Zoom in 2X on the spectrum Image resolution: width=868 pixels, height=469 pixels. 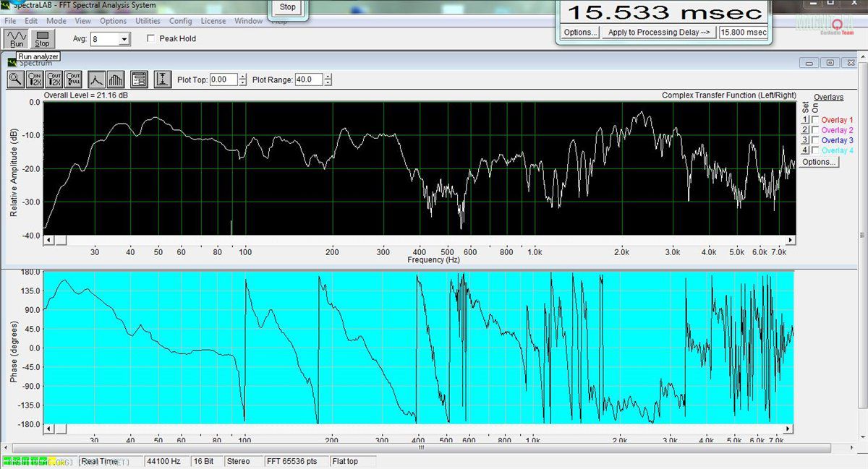[x=35, y=79]
